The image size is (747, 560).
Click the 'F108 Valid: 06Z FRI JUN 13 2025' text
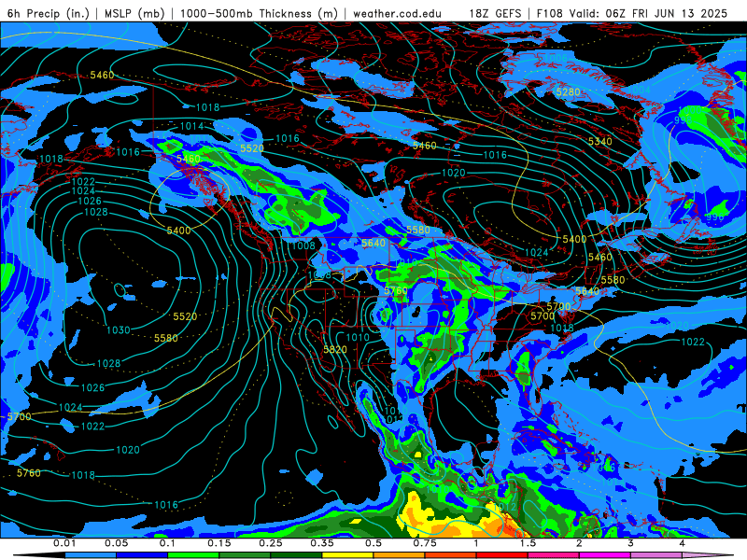[632, 13]
